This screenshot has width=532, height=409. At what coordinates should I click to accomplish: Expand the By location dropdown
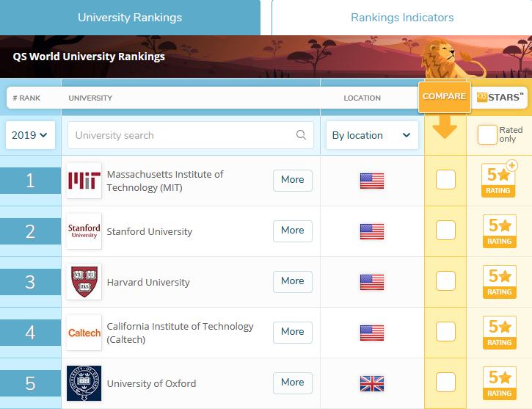(372, 135)
